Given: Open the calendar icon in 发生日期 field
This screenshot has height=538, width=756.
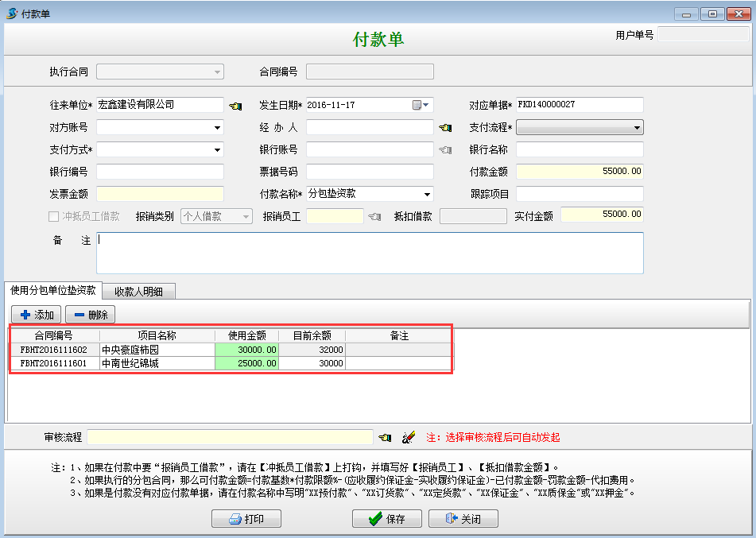Looking at the screenshot, I should tap(417, 105).
